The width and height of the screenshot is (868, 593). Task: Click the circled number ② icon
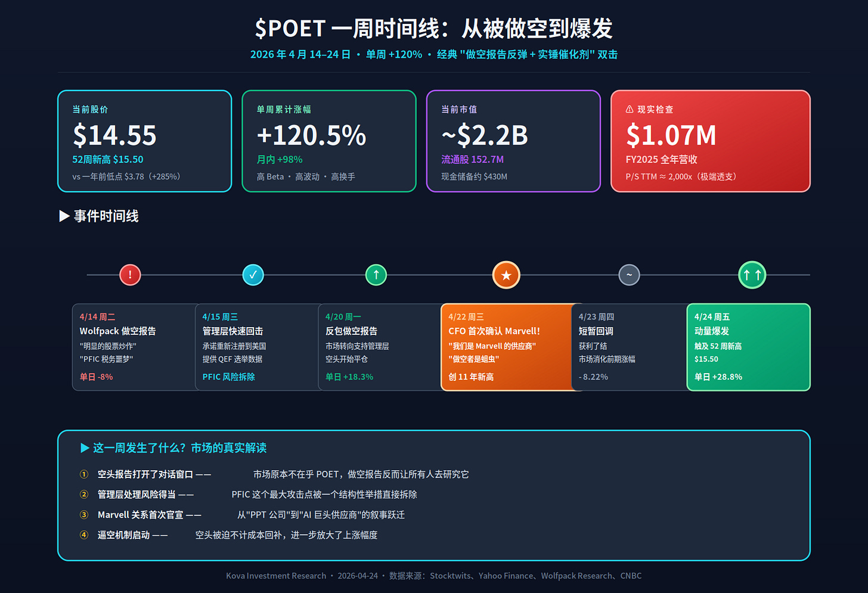[x=84, y=495]
